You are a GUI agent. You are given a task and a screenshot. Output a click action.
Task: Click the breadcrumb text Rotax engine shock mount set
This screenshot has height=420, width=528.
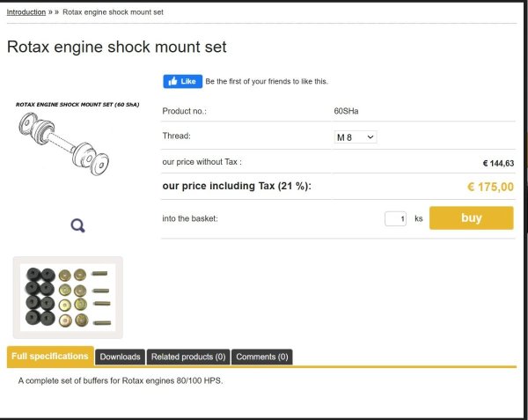112,12
